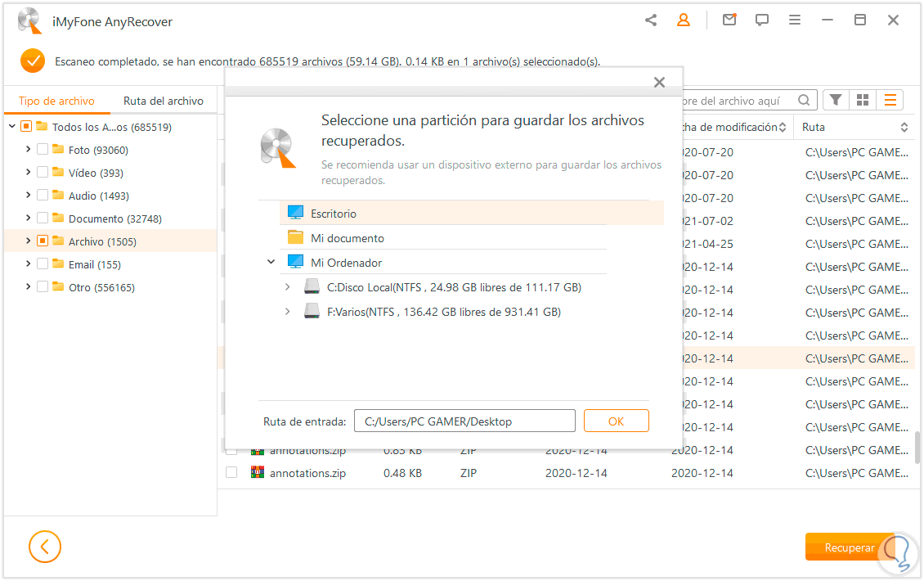Expand the F:Varios drive
Screen dimensions: 924x581
(x=288, y=312)
